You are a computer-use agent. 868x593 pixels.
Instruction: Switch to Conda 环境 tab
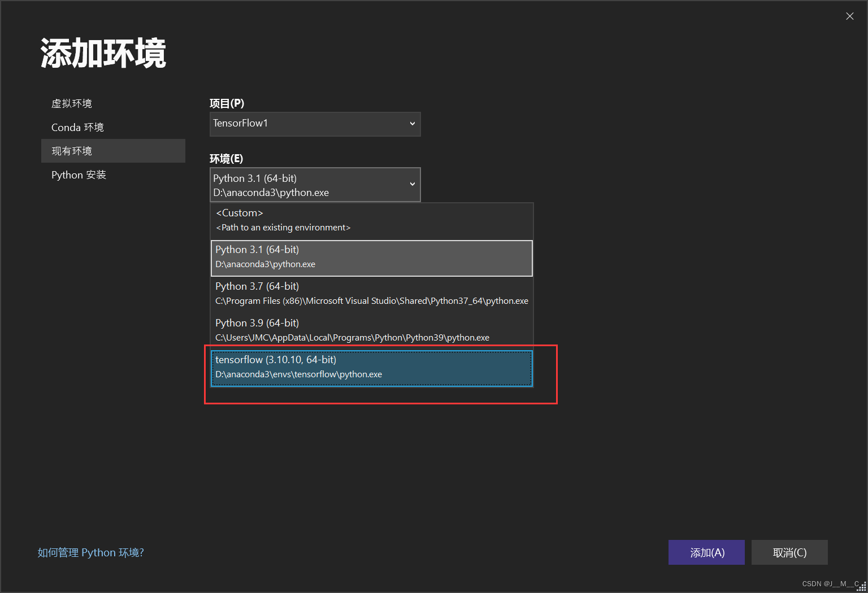113,127
